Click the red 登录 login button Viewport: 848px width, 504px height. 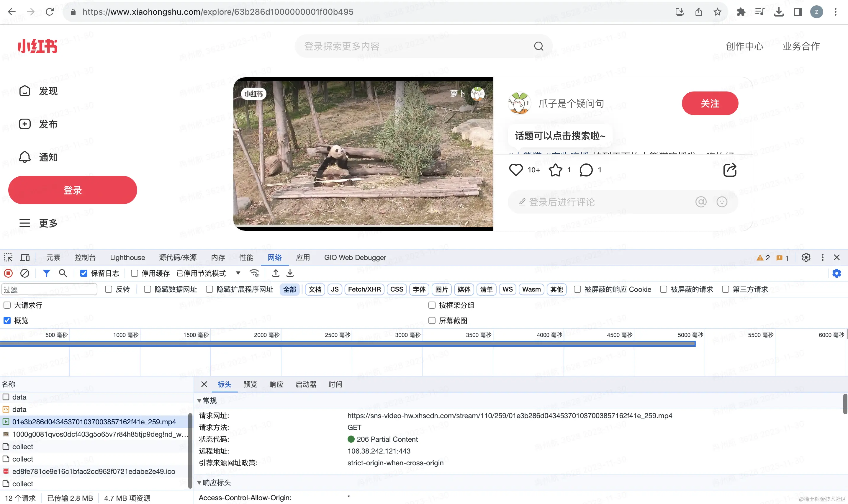coord(73,190)
